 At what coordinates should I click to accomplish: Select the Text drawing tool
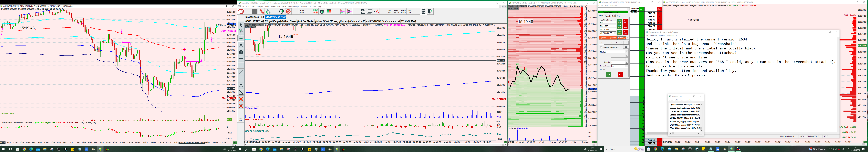coord(241,45)
